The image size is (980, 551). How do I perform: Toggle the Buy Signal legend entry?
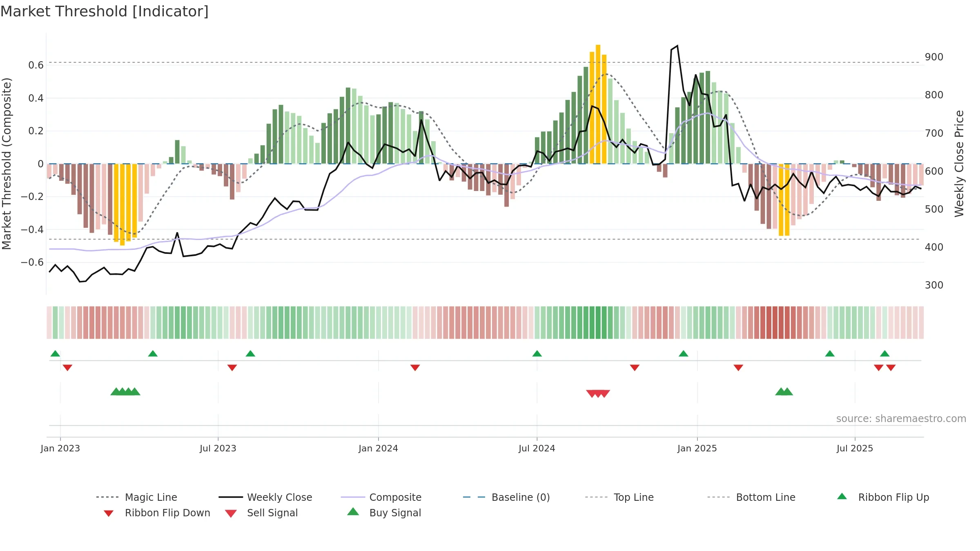[x=384, y=513]
